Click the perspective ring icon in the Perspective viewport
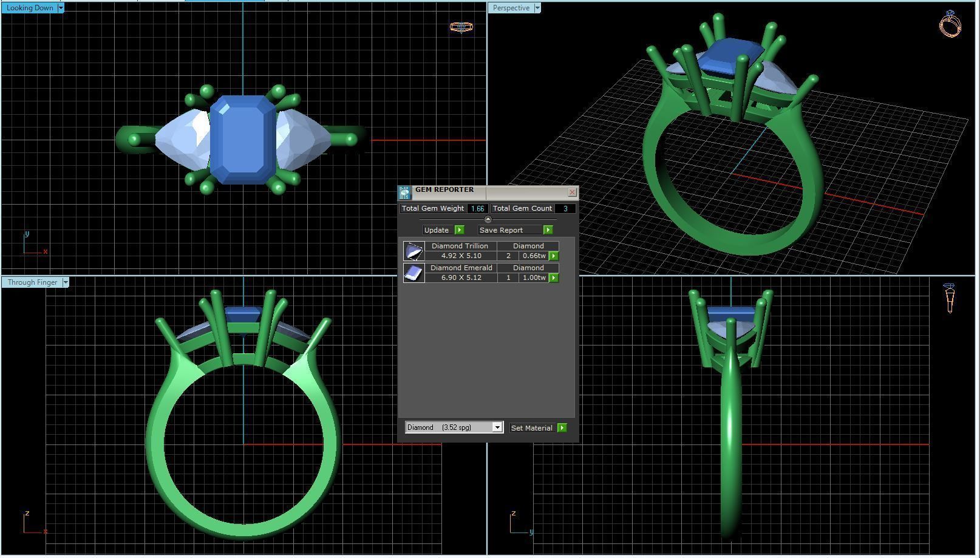Viewport: 980px width, 558px height. [950, 24]
